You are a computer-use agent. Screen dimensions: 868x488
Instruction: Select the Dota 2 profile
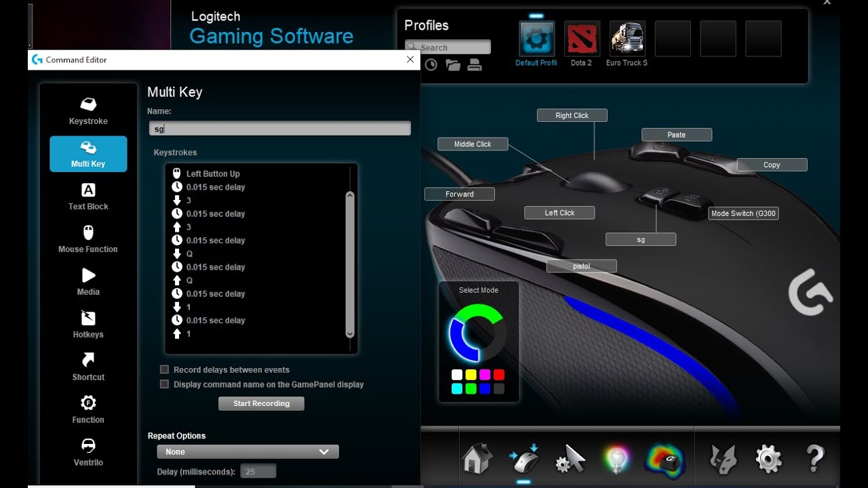click(x=581, y=39)
